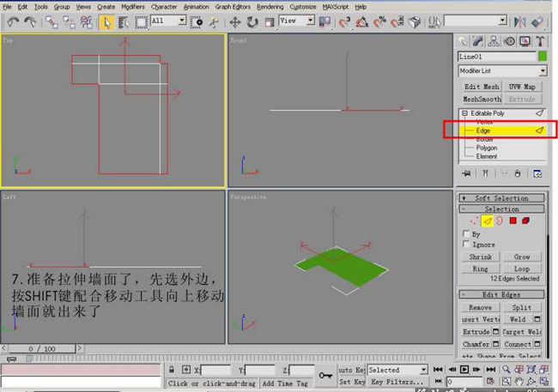
Task: Click Play Animation button
Action: (x=464, y=370)
